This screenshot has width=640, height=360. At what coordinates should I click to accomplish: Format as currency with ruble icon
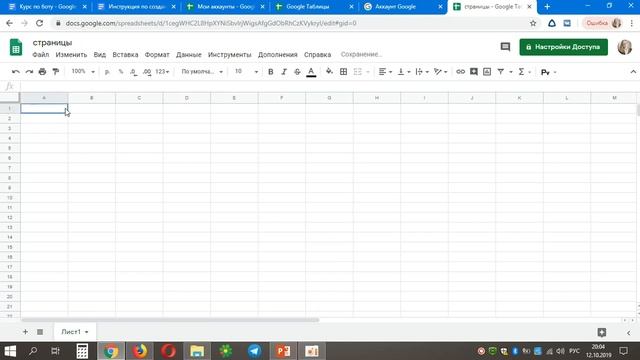(107, 72)
